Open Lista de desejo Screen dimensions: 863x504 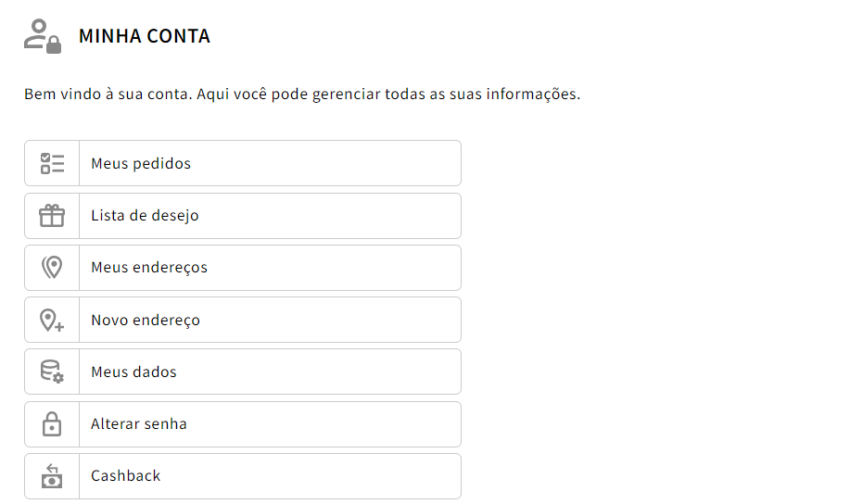pos(243,216)
